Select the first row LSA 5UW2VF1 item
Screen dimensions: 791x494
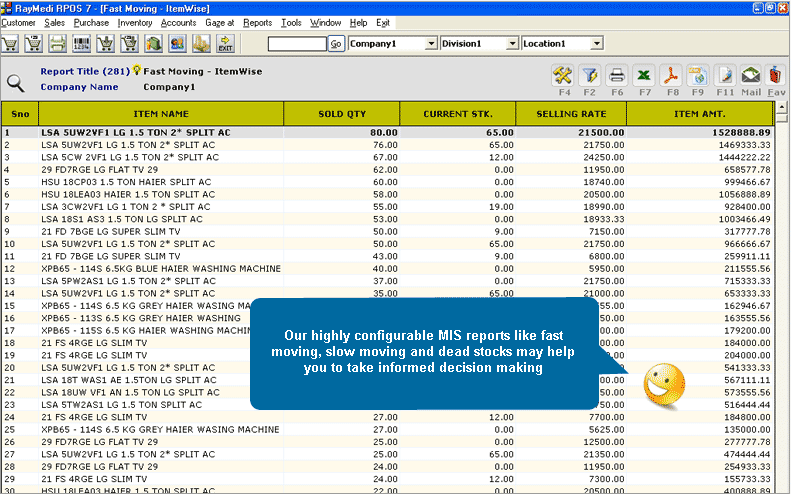(136, 132)
